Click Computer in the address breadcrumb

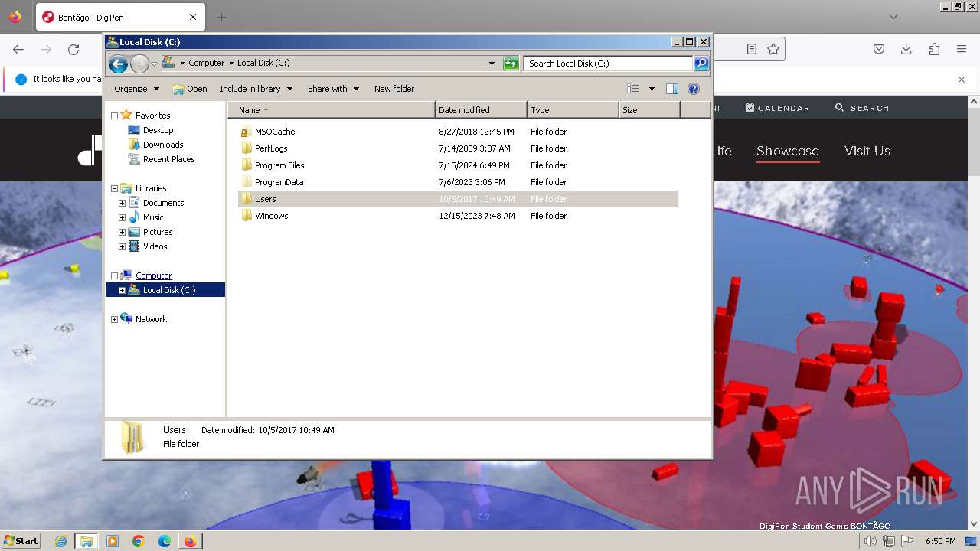coord(207,64)
